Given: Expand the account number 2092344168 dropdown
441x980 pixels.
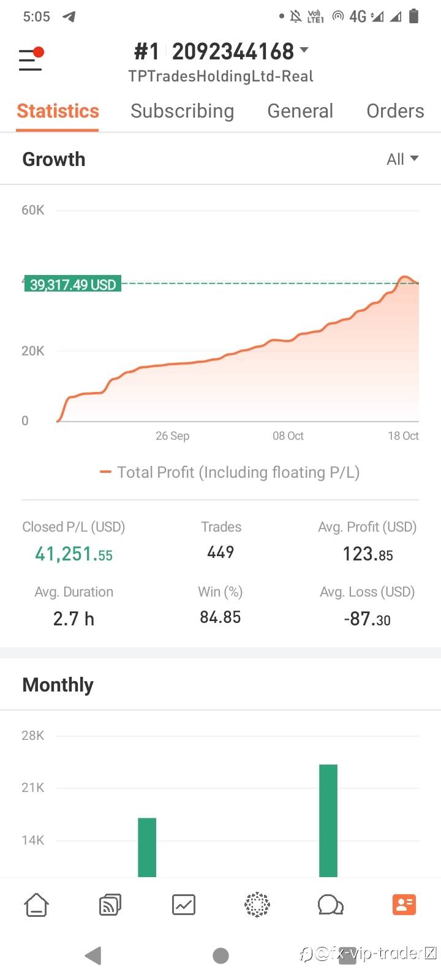Looking at the screenshot, I should click(x=304, y=51).
